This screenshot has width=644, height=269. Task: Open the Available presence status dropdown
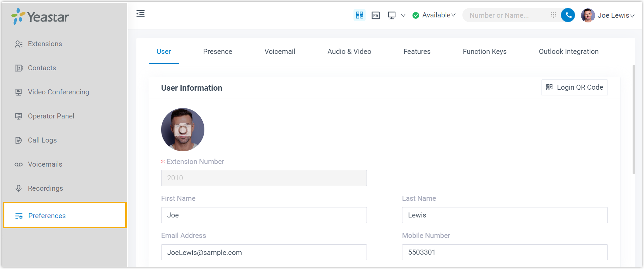(434, 15)
